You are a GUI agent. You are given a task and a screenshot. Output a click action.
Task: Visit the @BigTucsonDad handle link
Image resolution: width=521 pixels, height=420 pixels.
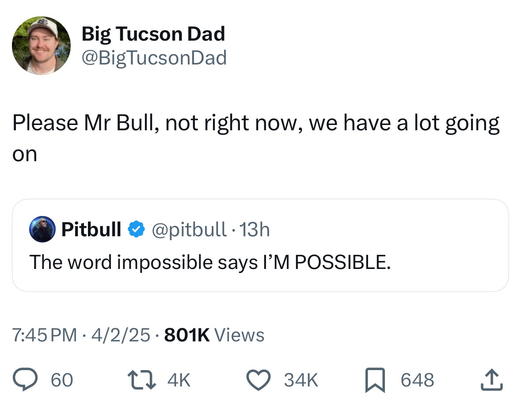coord(154,58)
